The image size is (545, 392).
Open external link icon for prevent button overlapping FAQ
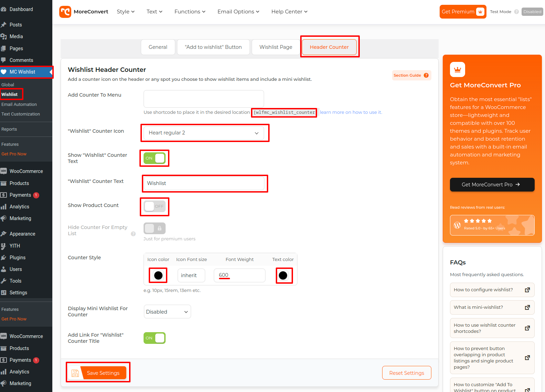coord(527,358)
